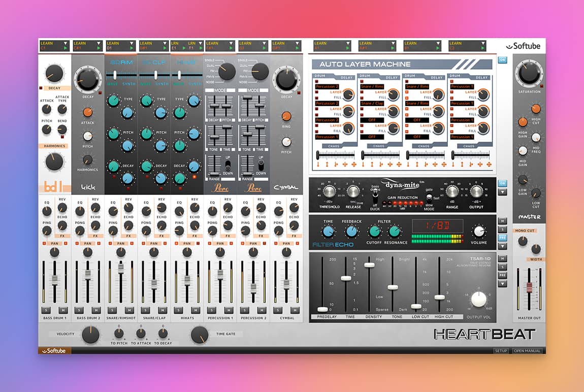Open the first Auto Layer Percussion 2 selector

(x=327, y=87)
